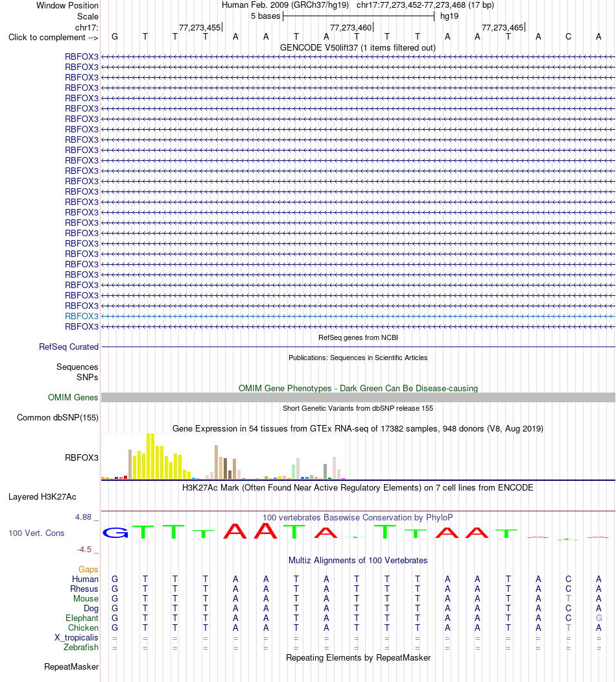Click the 77,273,465 coordinate marker
Image resolution: width=616 pixels, height=682 pixels.
503,27
